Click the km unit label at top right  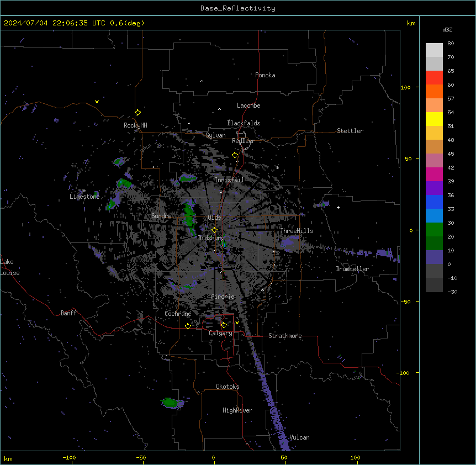point(411,23)
